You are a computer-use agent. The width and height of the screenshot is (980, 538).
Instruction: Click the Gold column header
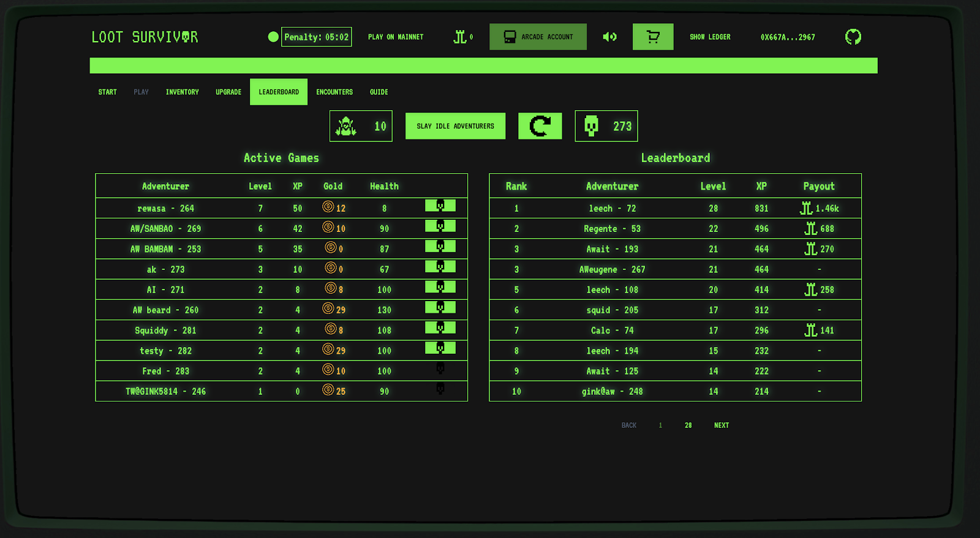pyautogui.click(x=333, y=186)
